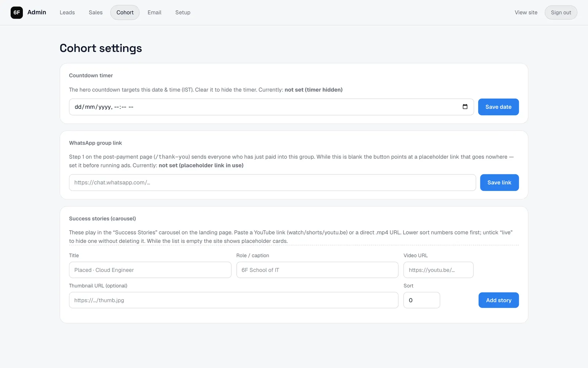Focus the Thumbnail URL field

click(x=234, y=300)
